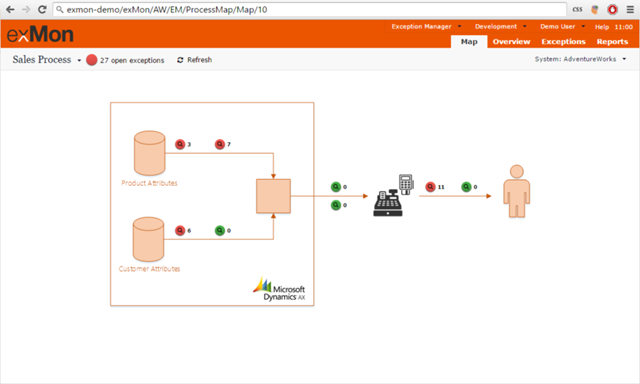Click the red exception marker showing 3
This screenshot has width=640, height=384.
[180, 144]
